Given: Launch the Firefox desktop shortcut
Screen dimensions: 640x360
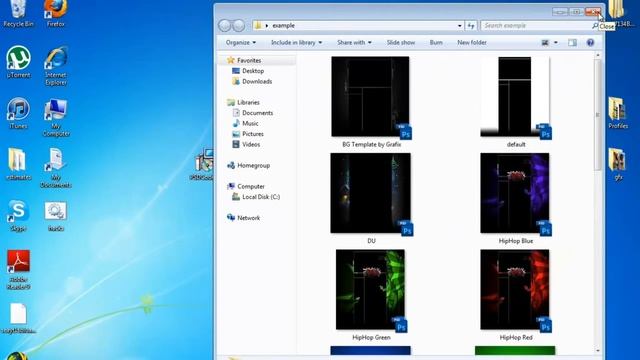Looking at the screenshot, I should point(56,13).
